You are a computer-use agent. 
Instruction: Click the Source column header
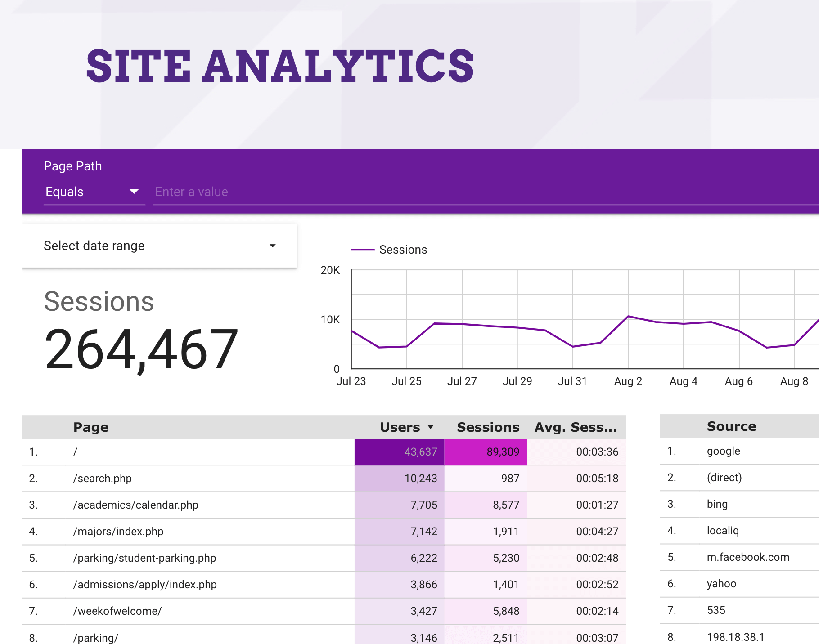(731, 426)
